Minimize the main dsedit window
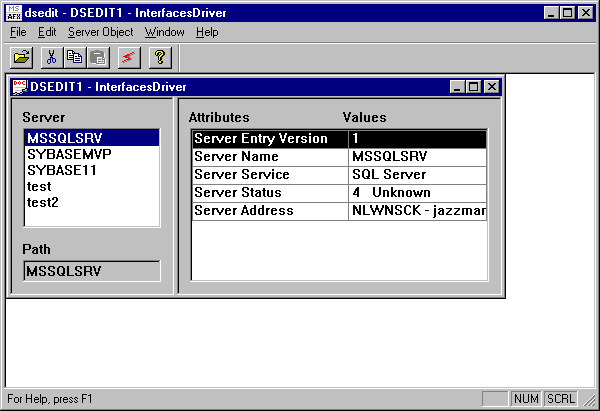Viewport: 600px width, 411px height. (x=551, y=13)
